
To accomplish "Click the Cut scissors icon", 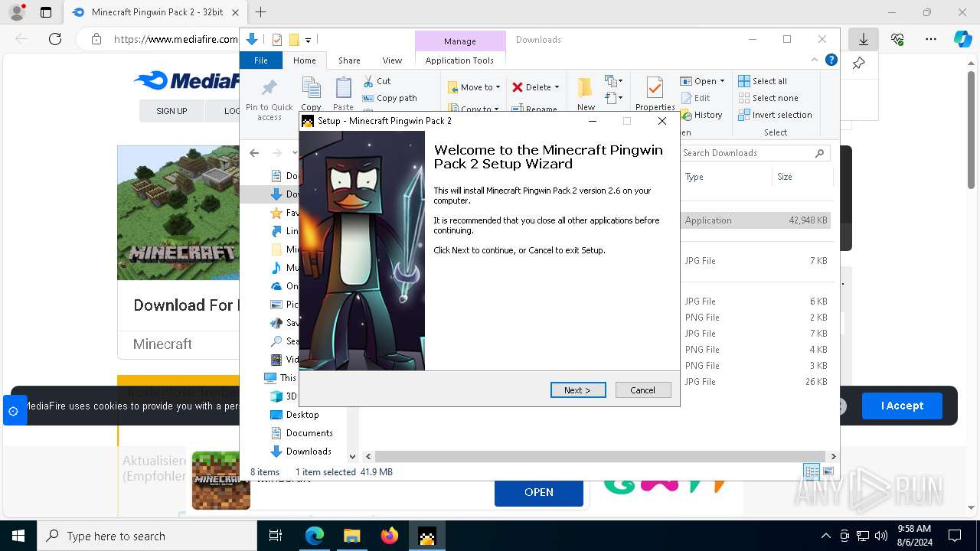I will tap(369, 81).
